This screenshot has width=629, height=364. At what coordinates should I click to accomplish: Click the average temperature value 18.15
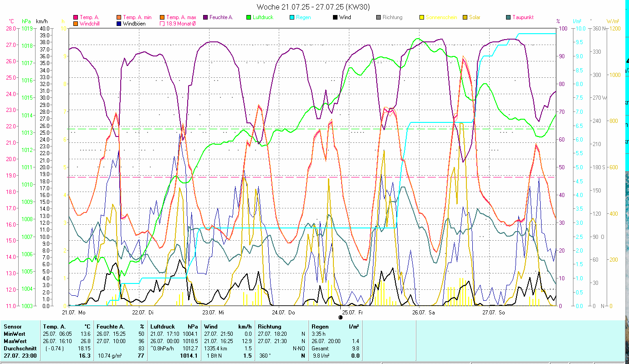tap(84, 349)
